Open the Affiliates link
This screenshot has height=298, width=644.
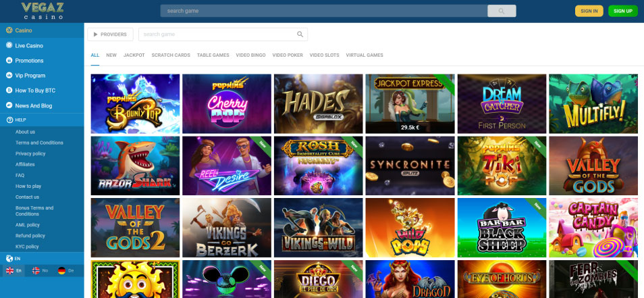25,164
